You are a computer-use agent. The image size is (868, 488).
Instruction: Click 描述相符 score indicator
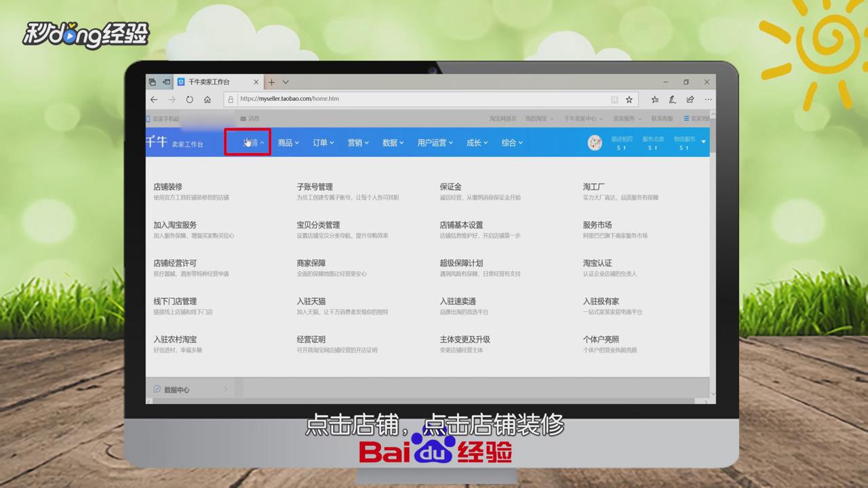[622, 142]
